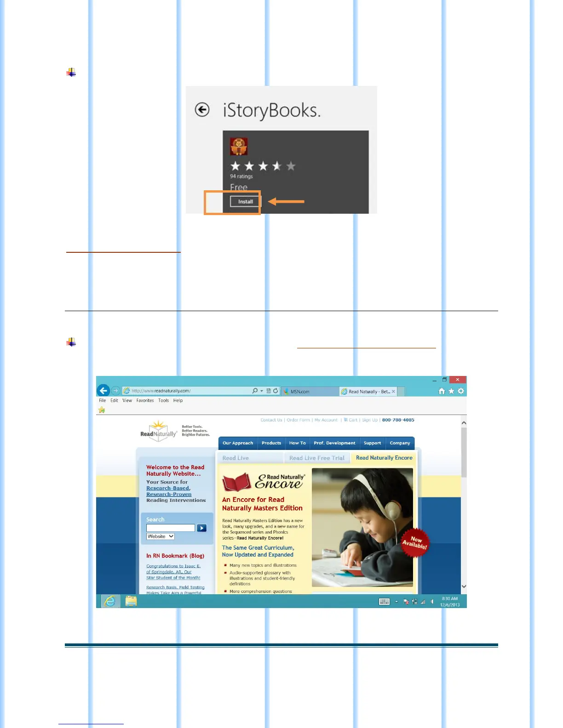Switch to the MSN.com tab
Screen dimensions: 563x728
(x=310, y=391)
